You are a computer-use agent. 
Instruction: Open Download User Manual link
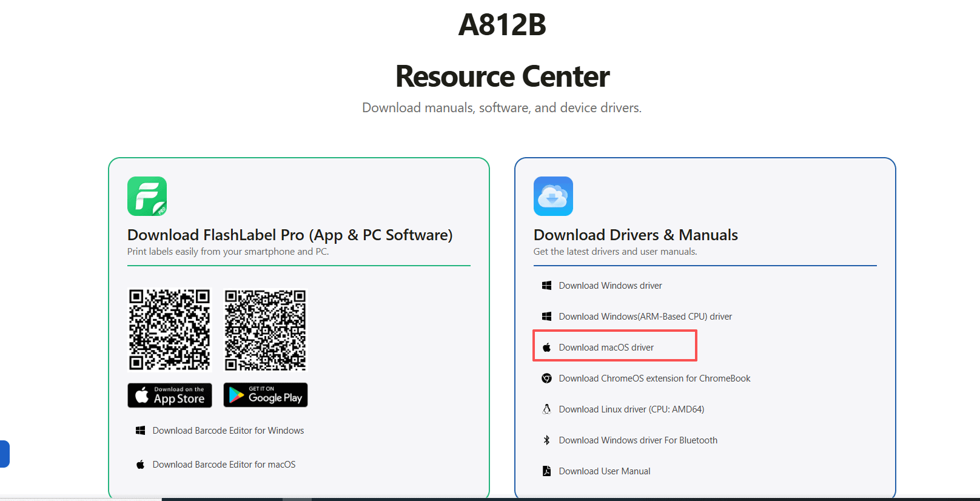pyautogui.click(x=605, y=471)
